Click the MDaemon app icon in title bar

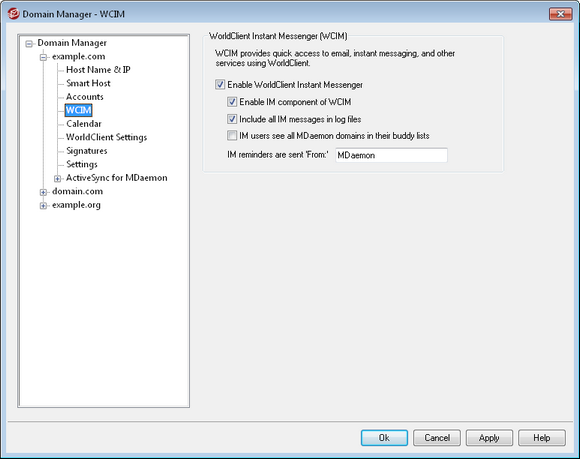[14, 14]
